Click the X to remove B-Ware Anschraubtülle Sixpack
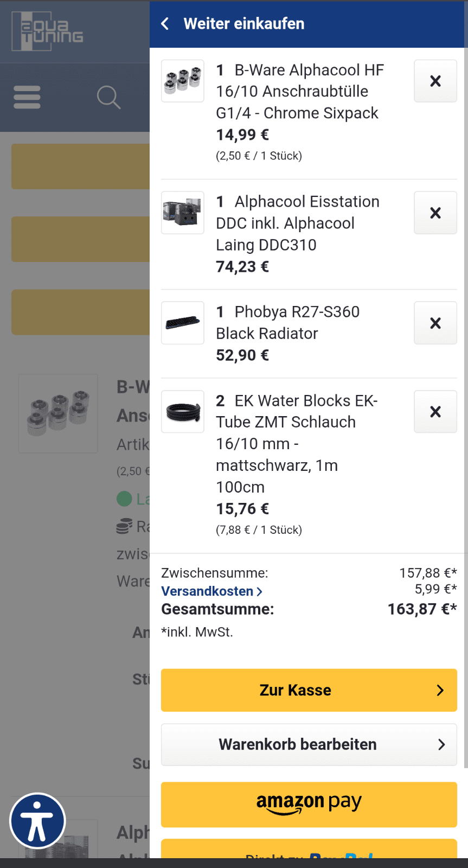Screen dimensions: 468x868 point(435,81)
